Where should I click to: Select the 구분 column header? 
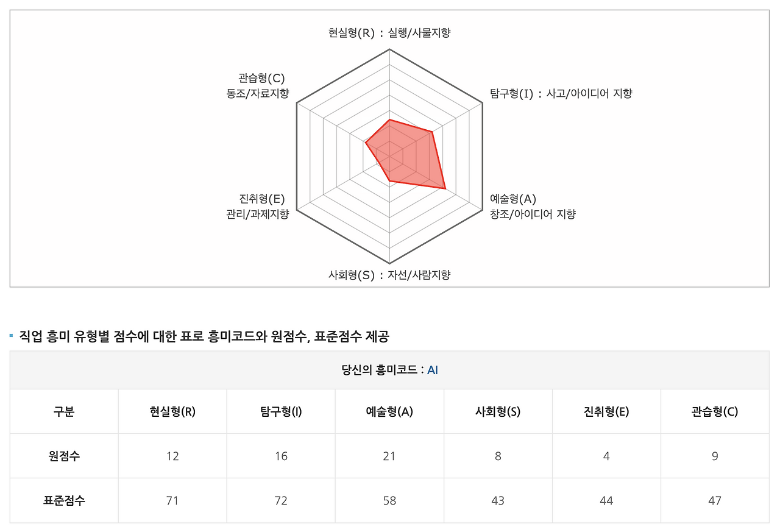[x=64, y=411]
